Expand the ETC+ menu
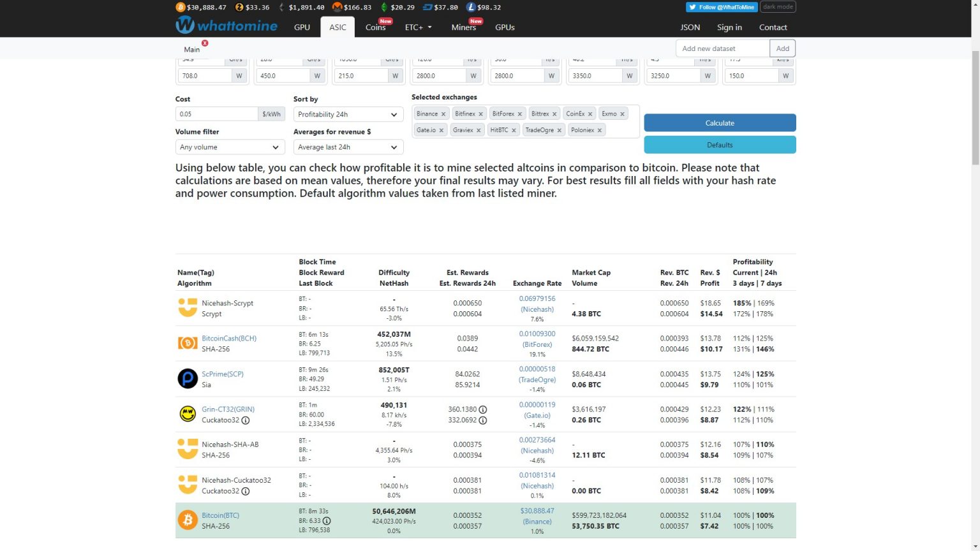This screenshot has width=980, height=551. (419, 27)
